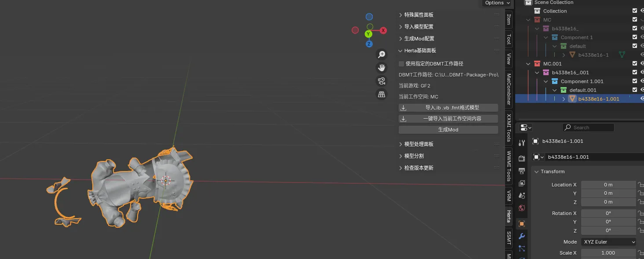This screenshot has width=644, height=259.
Task: Open the Tool properties tab icon
Action: [x=522, y=143]
